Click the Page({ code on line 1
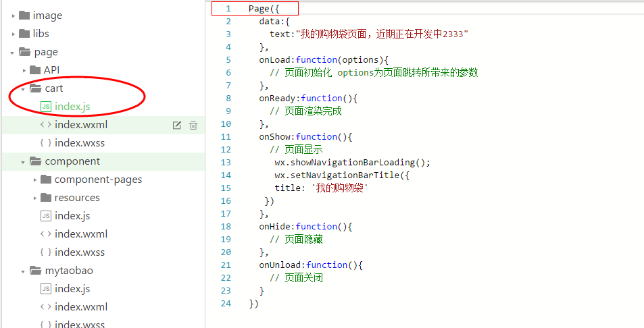This screenshot has height=328, width=644. pos(264,9)
